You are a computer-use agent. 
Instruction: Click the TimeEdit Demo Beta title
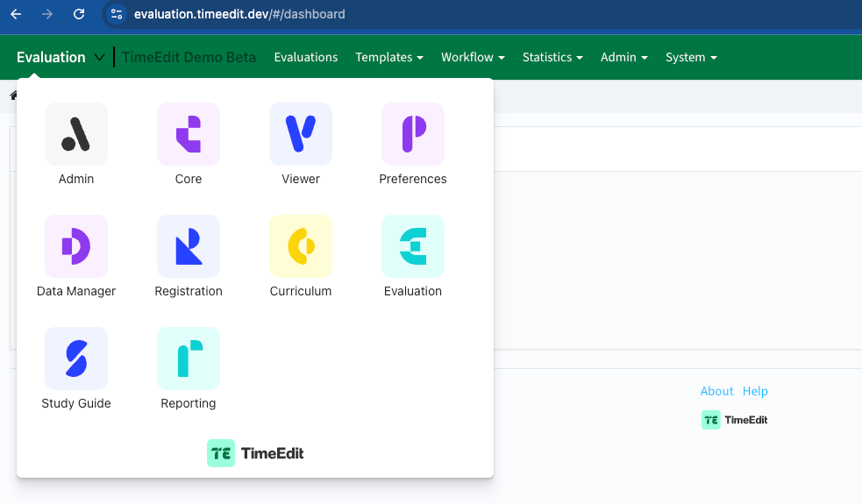click(189, 57)
